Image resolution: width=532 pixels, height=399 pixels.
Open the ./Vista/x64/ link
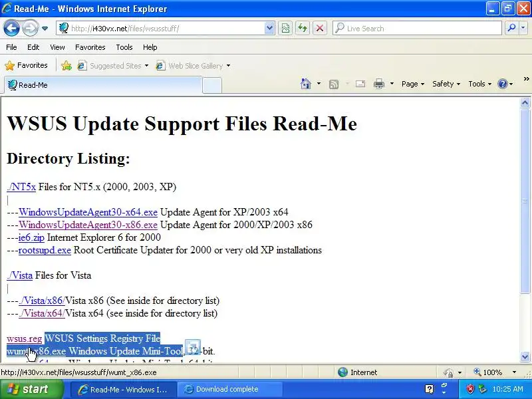[42, 313]
